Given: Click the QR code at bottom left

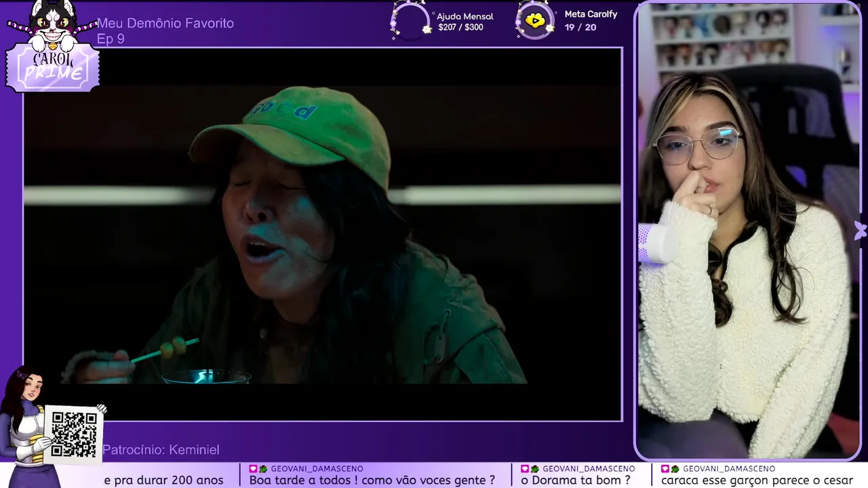Looking at the screenshot, I should tap(74, 434).
